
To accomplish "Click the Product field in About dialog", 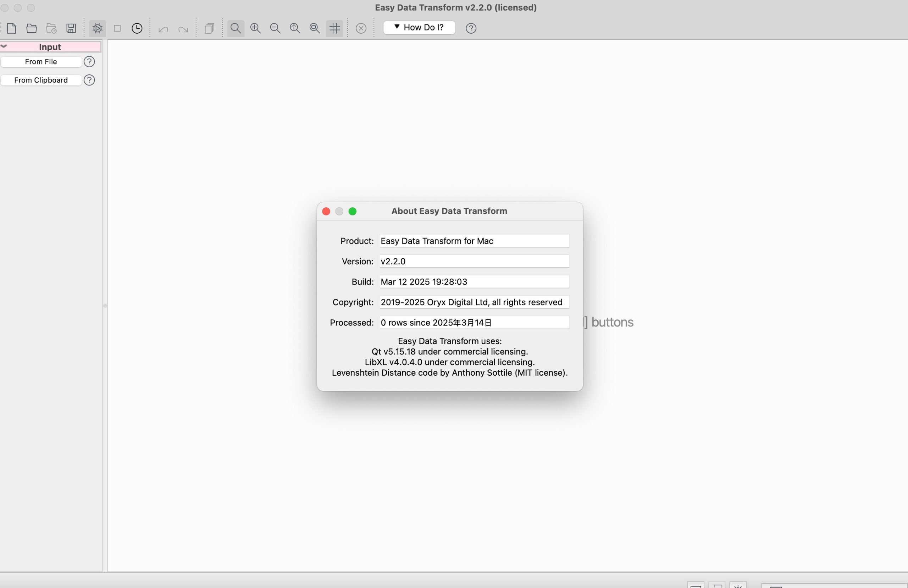I will pos(474,241).
